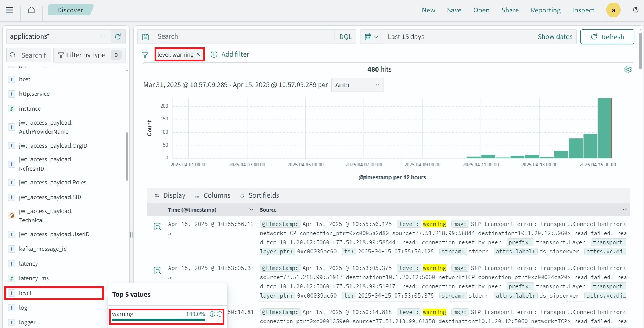Open the user avatar 'a' menu
The height and width of the screenshot is (328, 644).
click(x=613, y=10)
